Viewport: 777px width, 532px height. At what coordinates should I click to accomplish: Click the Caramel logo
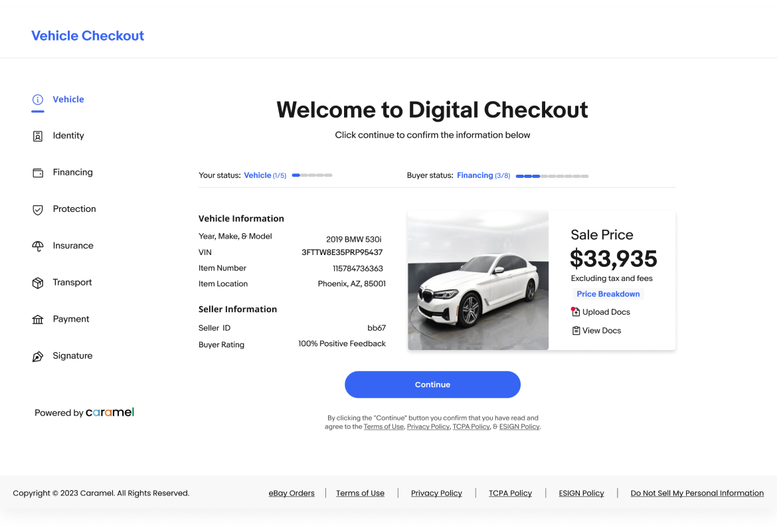click(x=110, y=412)
